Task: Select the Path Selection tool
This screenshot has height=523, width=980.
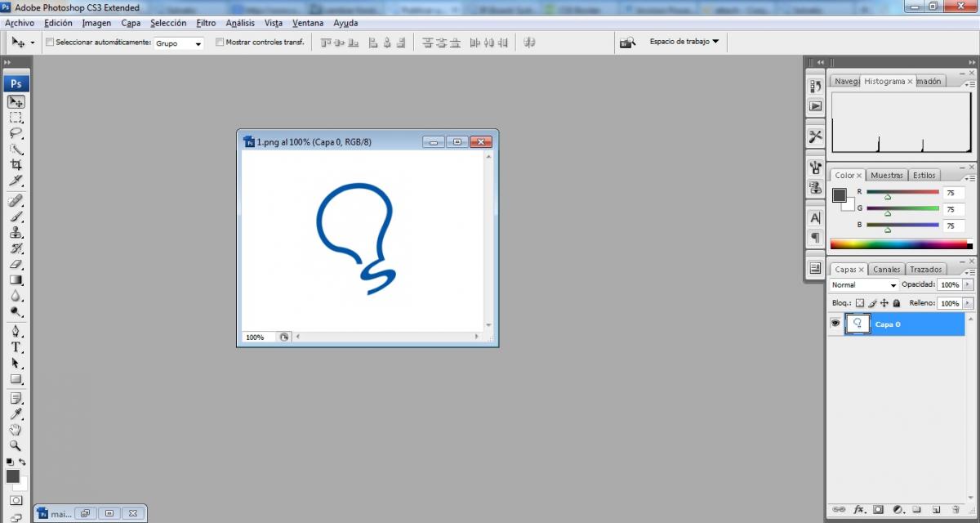Action: pos(16,363)
